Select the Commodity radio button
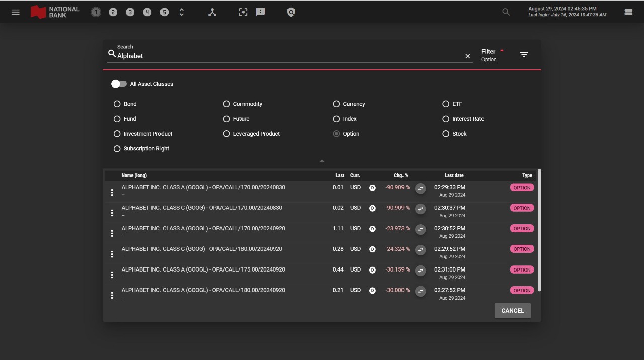Screen dimensions: 644x360 pyautogui.click(x=226, y=104)
